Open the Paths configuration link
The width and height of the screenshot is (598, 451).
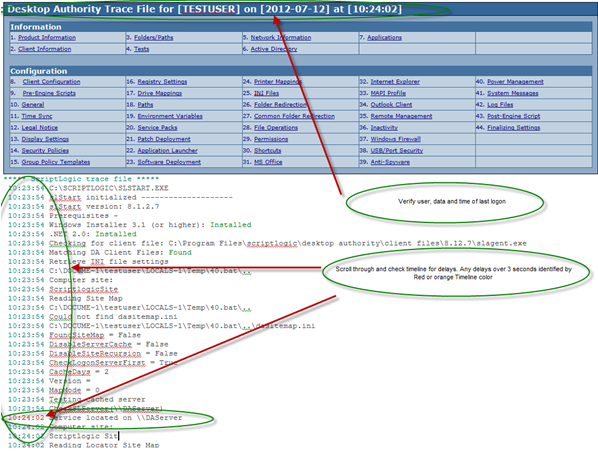(145, 104)
